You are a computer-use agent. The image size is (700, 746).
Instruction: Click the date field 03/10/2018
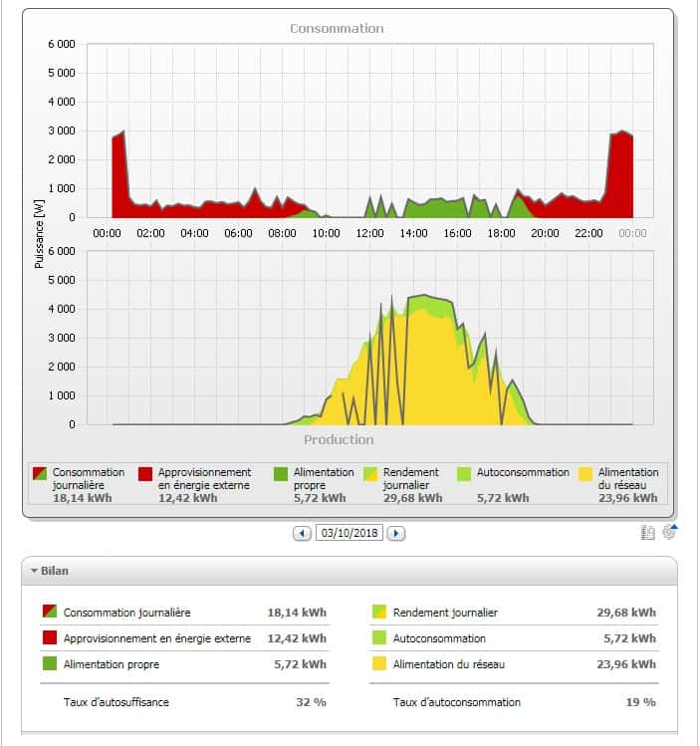pyautogui.click(x=349, y=533)
